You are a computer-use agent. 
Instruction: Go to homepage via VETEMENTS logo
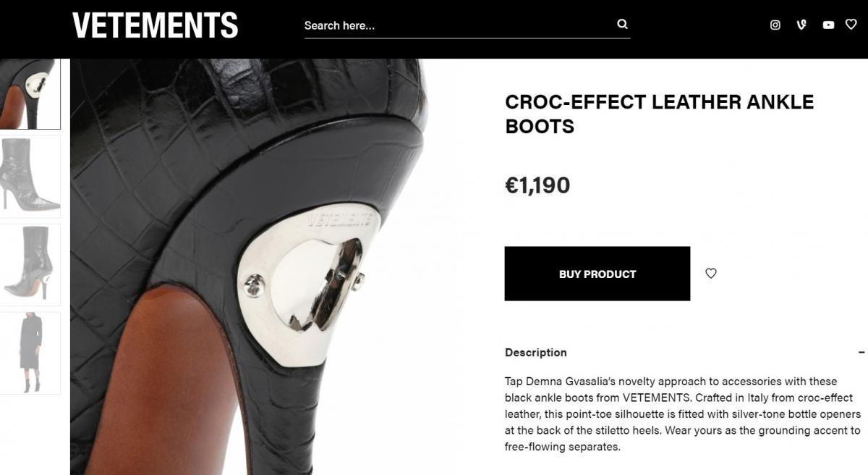(155, 25)
